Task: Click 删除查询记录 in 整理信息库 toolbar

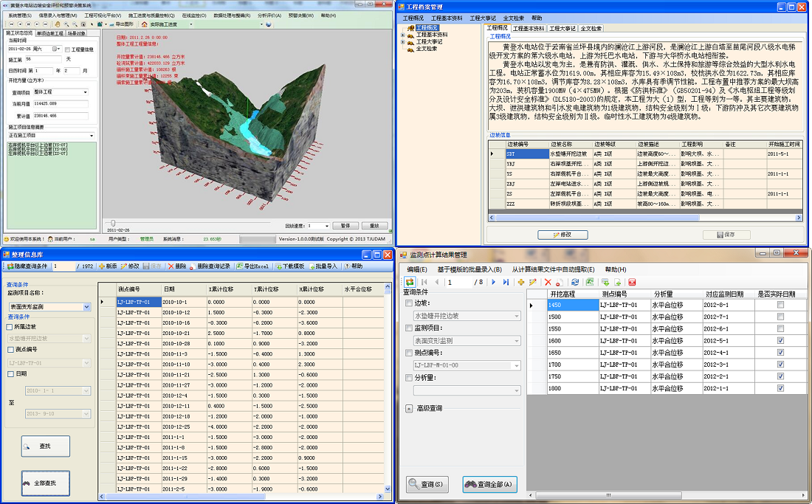Action: 210,266
